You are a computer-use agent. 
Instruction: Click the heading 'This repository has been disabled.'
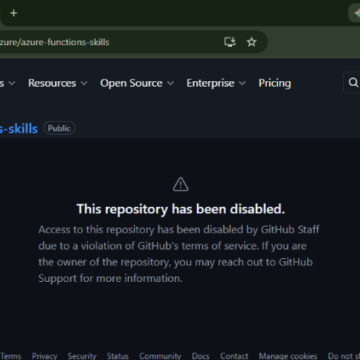181,209
